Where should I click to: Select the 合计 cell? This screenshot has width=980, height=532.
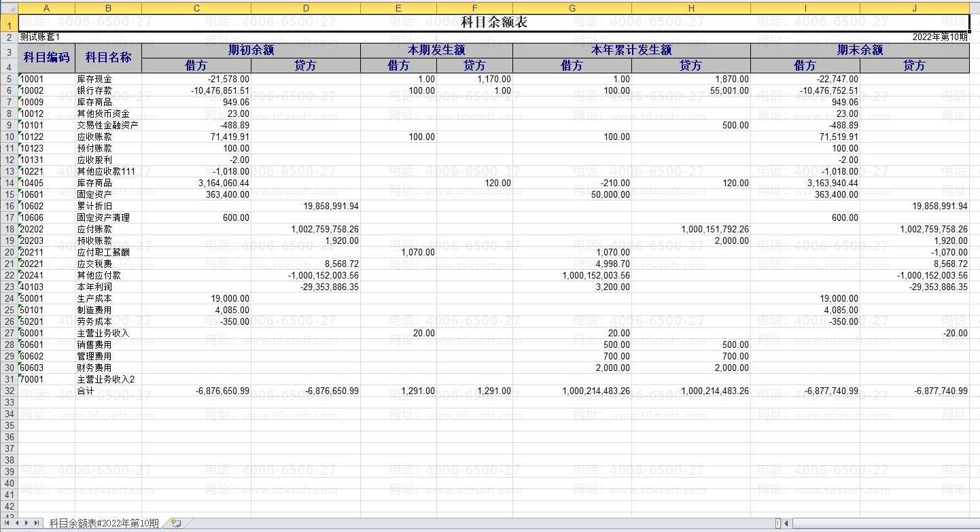tap(109, 391)
